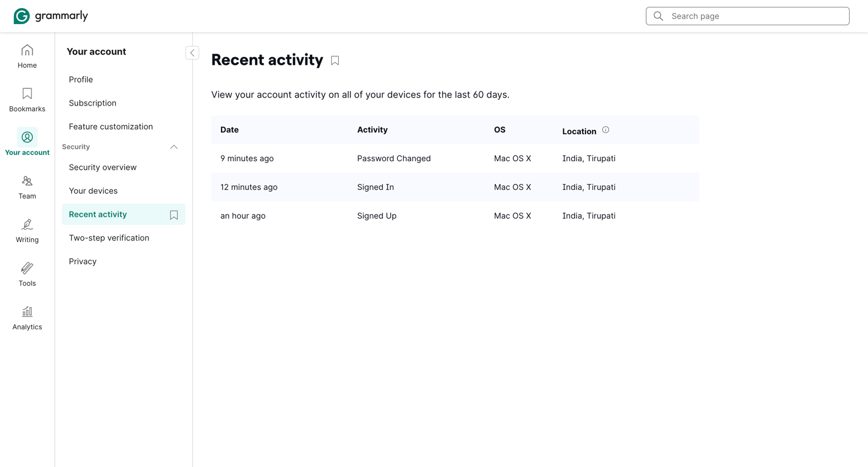Screen dimensions: 868x467
Task: Select the Signed In activity entry
Action: point(375,187)
